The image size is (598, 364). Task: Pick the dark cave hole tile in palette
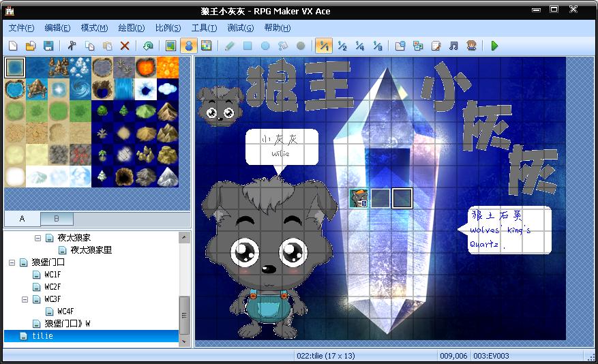(124, 176)
